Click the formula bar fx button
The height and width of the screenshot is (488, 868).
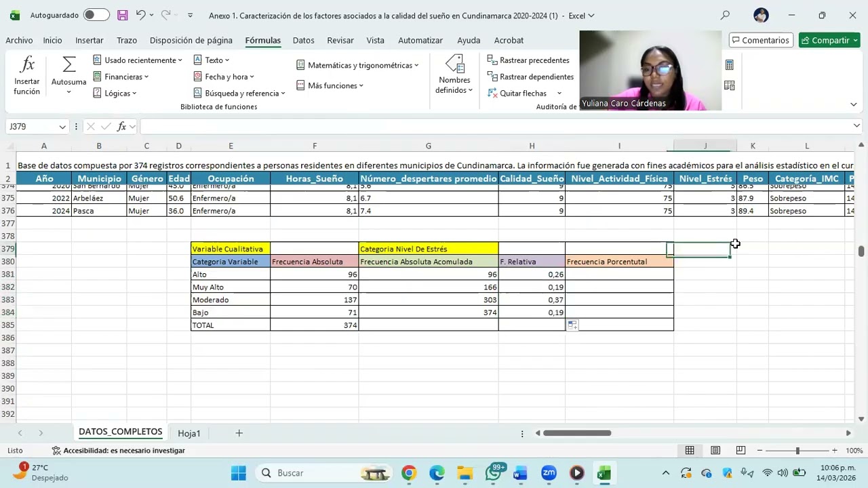click(x=121, y=126)
